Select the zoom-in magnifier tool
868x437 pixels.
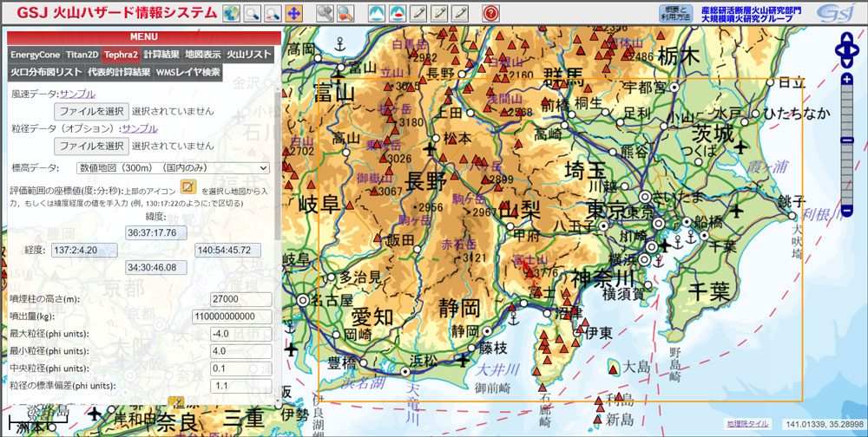click(x=253, y=13)
